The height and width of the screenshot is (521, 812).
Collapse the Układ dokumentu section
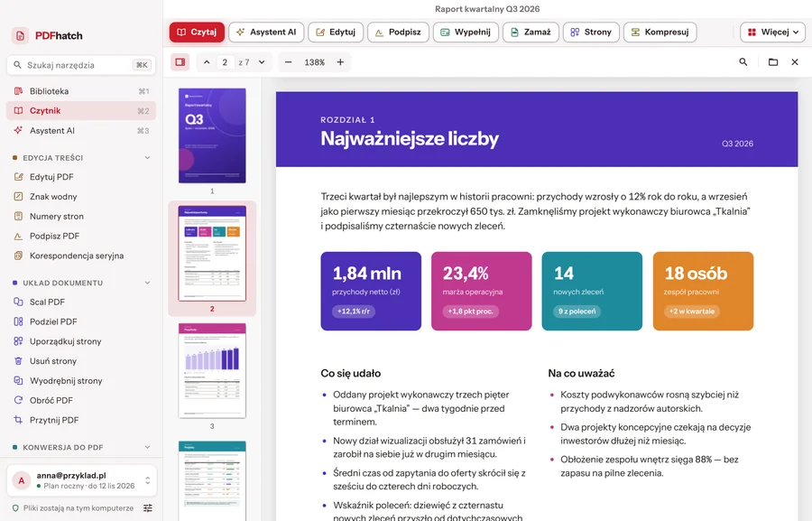click(x=147, y=283)
